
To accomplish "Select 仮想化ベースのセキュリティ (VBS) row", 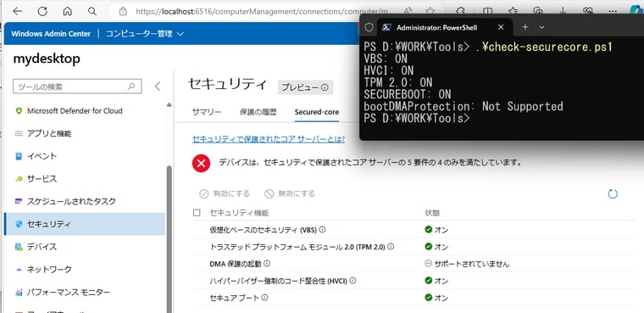I will [414, 230].
